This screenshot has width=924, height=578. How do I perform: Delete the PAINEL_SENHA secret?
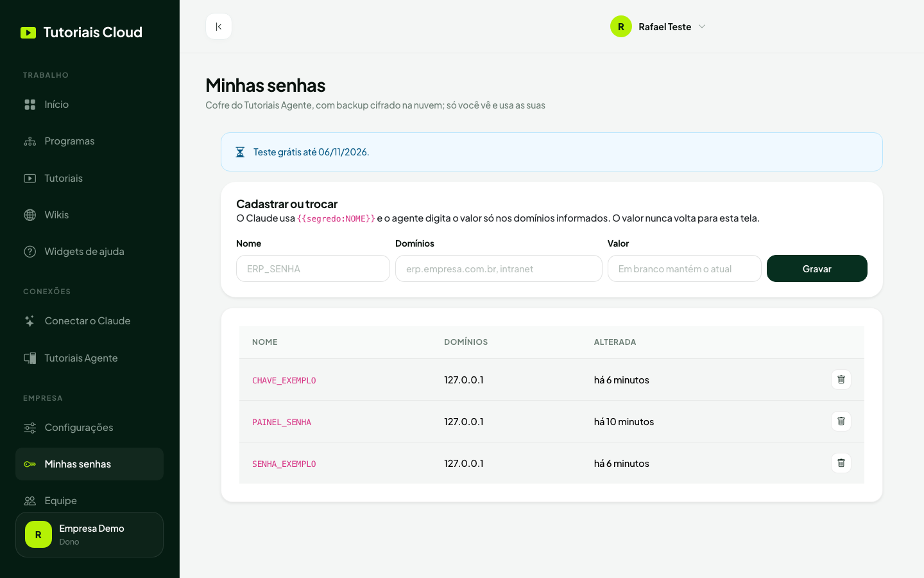click(x=841, y=421)
